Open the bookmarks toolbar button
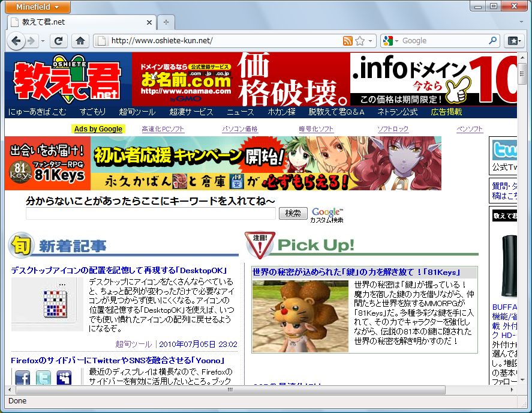The image size is (532, 413). pos(514,41)
